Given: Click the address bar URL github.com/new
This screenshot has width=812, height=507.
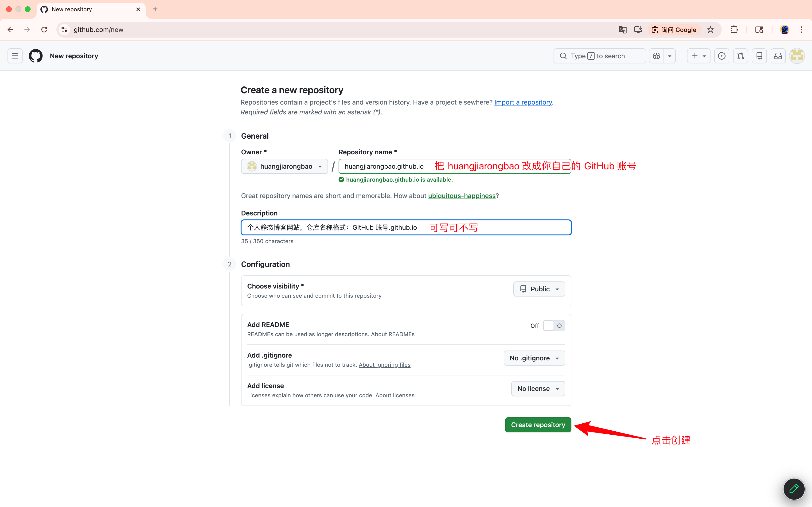Looking at the screenshot, I should (x=99, y=30).
